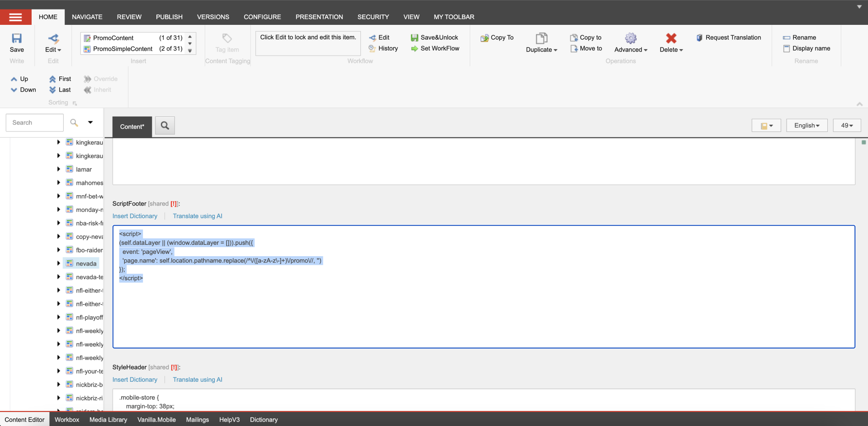Open item History
Image resolution: width=868 pixels, height=426 pixels.
(x=383, y=48)
